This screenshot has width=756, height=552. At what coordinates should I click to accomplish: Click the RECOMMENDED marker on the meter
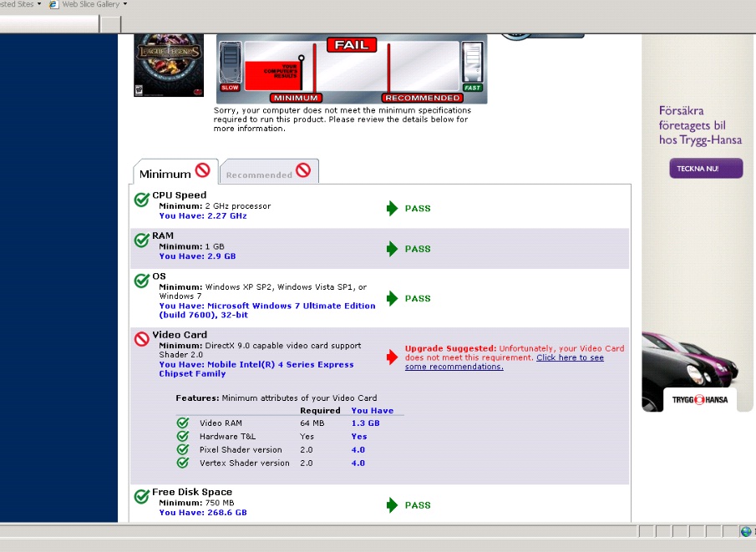423,98
